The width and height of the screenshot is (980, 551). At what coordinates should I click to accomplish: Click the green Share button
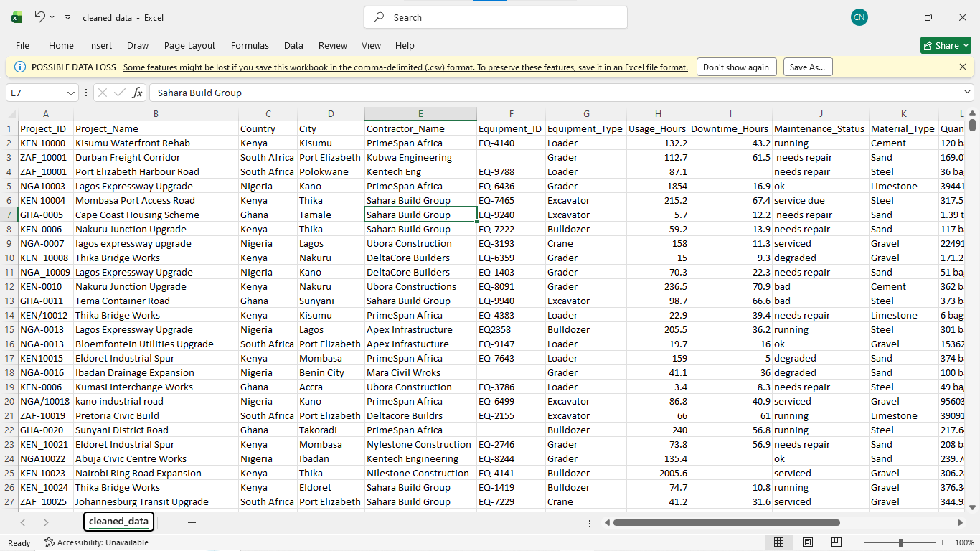(946, 45)
